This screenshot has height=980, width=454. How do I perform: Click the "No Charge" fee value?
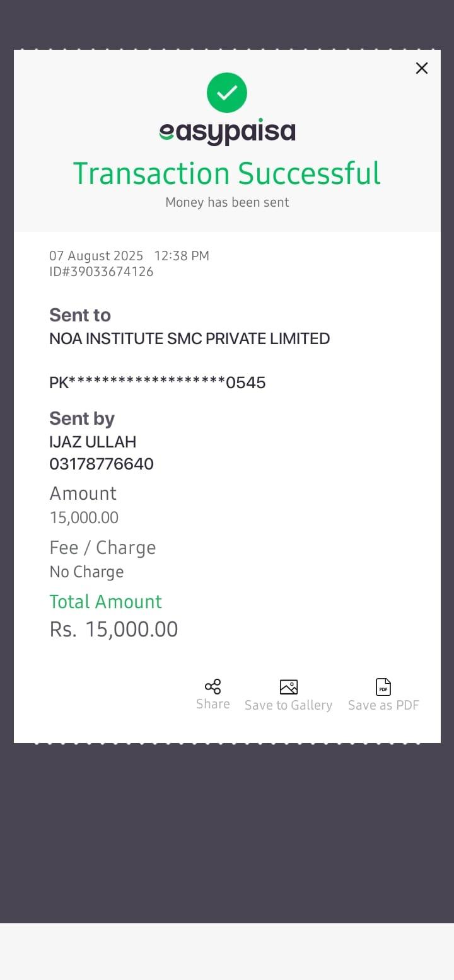pos(86,572)
